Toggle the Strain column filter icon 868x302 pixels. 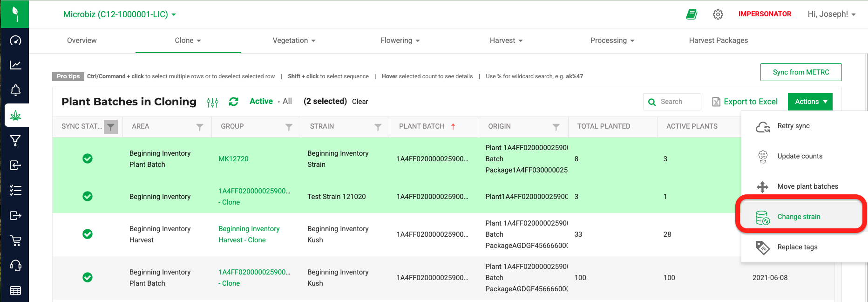pos(378,127)
